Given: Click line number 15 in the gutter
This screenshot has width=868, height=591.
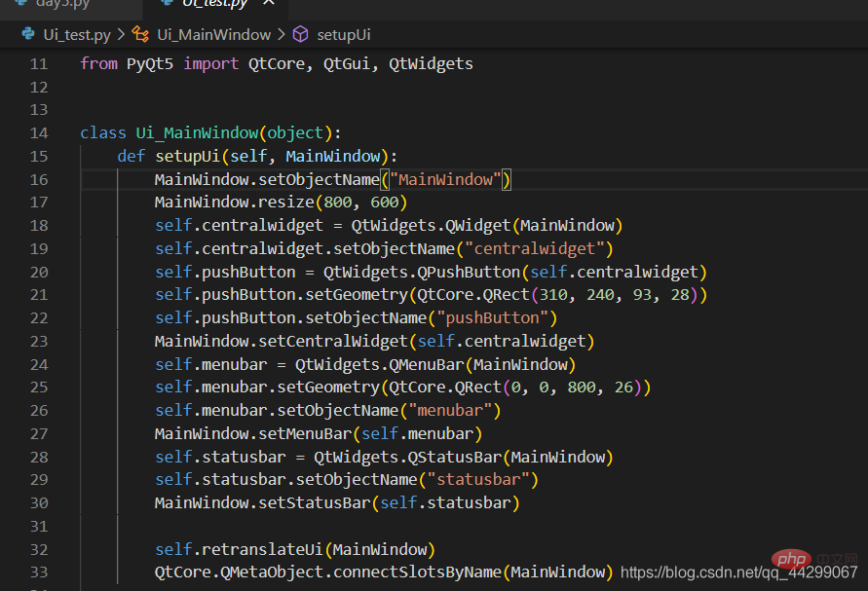Looking at the screenshot, I should tap(38, 157).
